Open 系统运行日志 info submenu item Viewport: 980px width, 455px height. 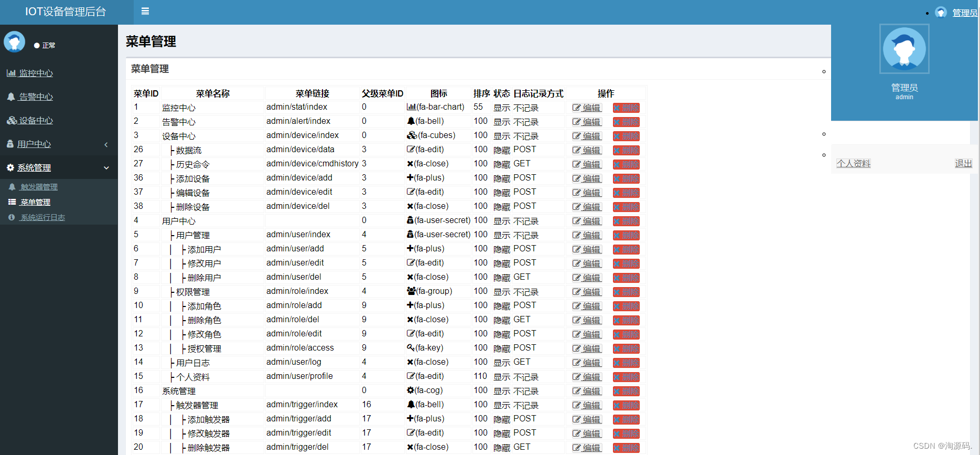pos(37,217)
